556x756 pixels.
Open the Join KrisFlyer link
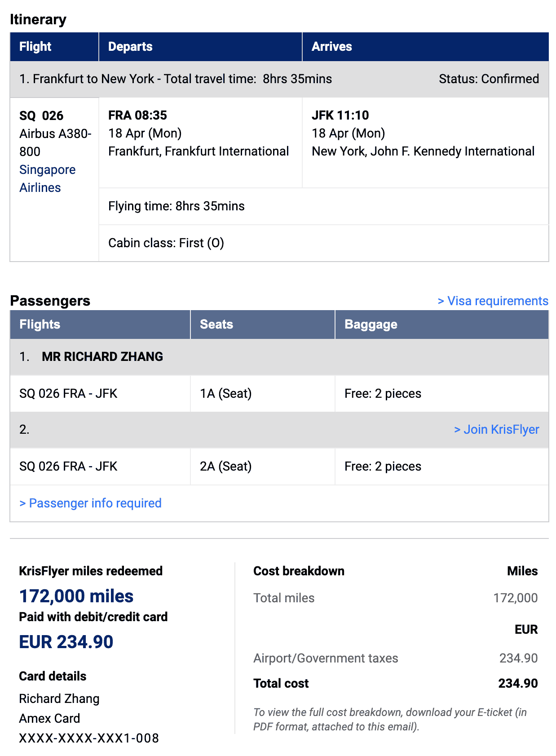[496, 429]
